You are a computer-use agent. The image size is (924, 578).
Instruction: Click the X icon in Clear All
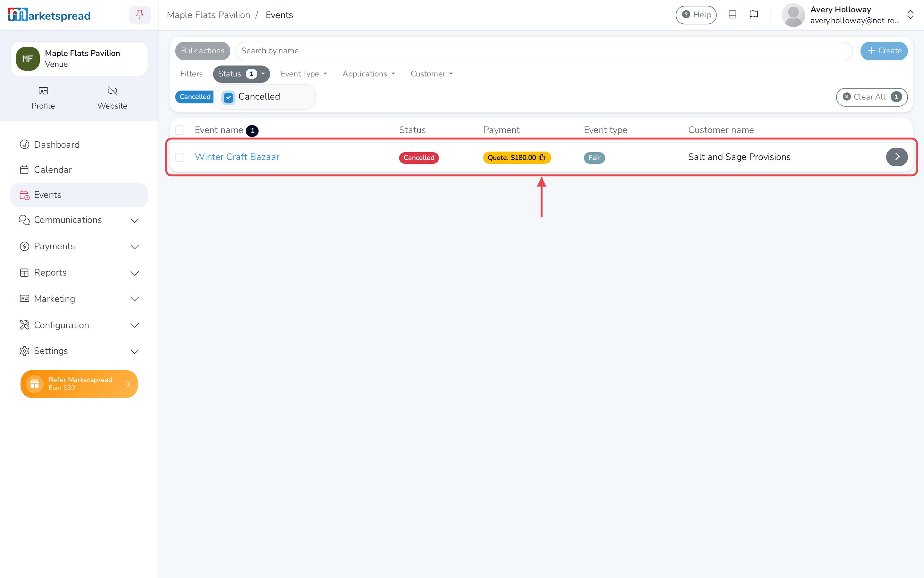(846, 97)
